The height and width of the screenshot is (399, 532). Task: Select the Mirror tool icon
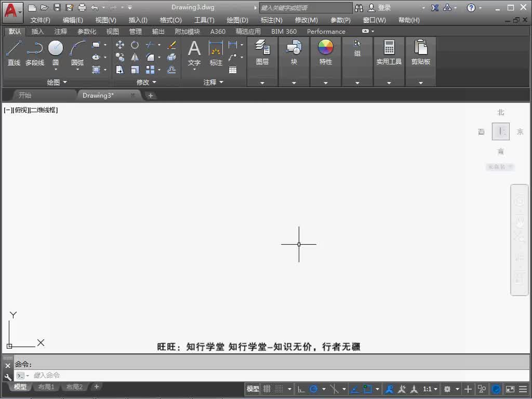135,57
